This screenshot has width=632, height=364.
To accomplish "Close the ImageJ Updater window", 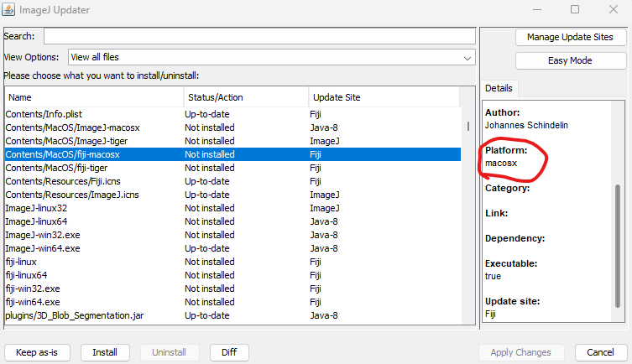I will [x=613, y=10].
